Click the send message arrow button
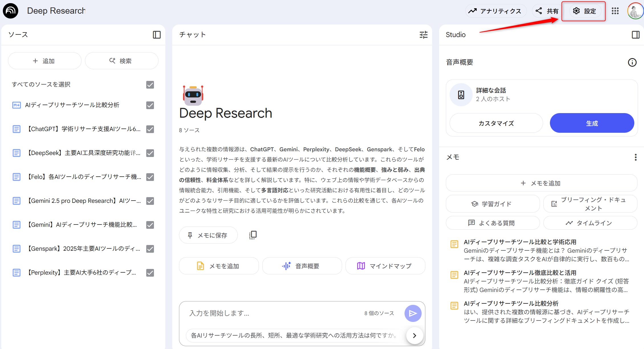The height and width of the screenshot is (349, 644). tap(413, 313)
